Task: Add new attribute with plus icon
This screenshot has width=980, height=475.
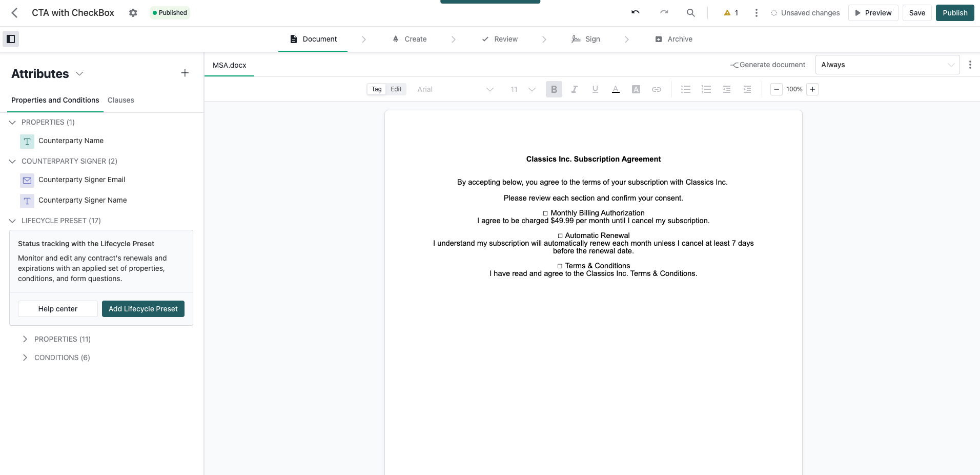Action: pyautogui.click(x=185, y=73)
